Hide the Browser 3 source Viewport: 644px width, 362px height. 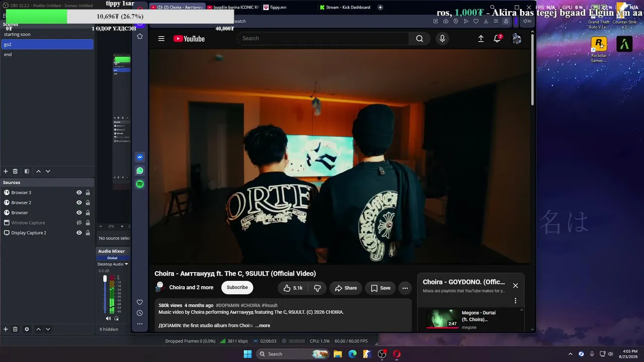click(79, 193)
